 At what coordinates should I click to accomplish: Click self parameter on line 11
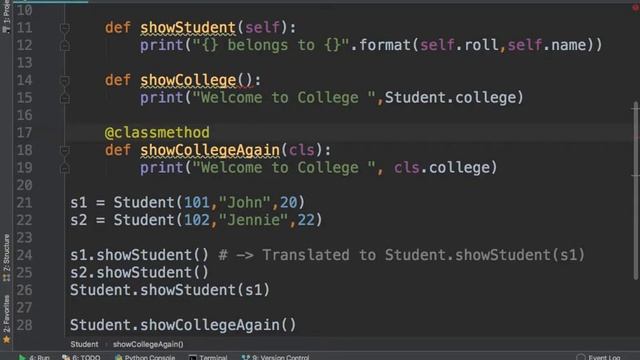point(262,28)
